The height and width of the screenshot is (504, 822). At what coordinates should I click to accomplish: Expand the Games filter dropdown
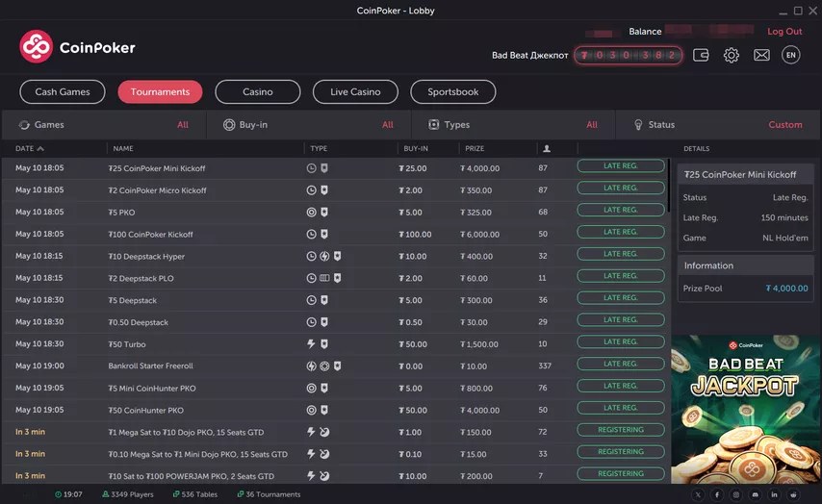point(106,125)
